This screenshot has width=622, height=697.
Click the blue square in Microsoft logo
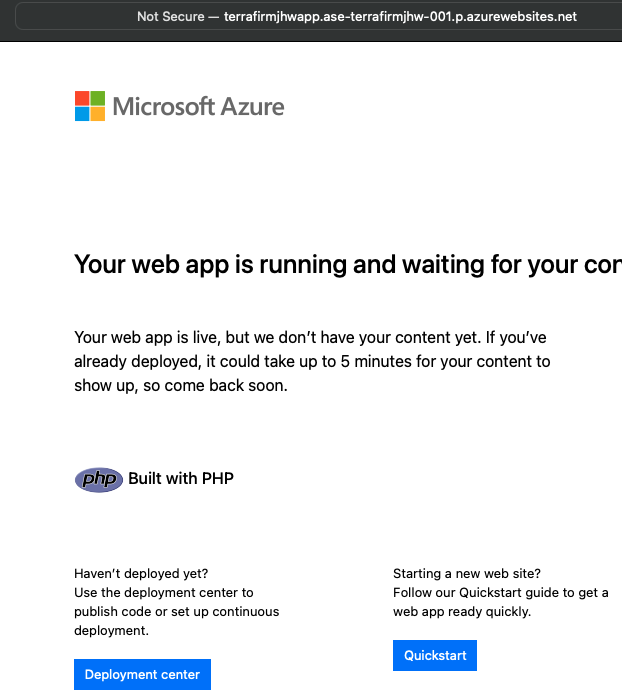click(x=82, y=113)
